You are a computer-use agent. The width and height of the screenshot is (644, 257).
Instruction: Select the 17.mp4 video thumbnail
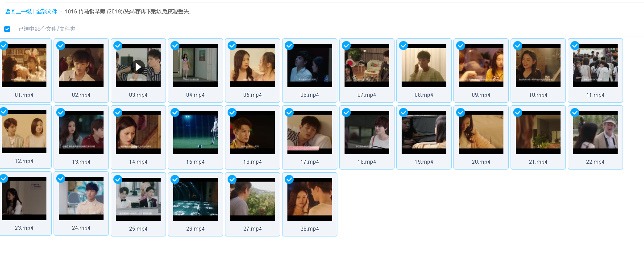(x=310, y=133)
